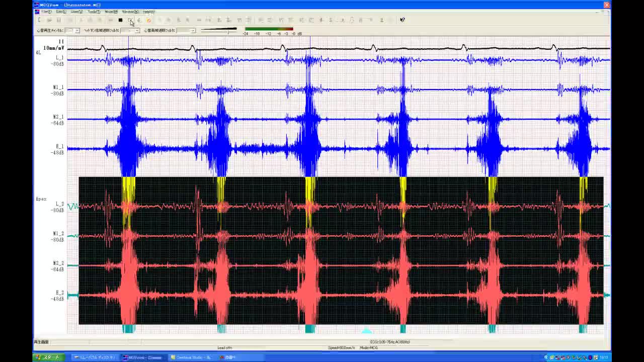Click the New document icon in toolbar

click(x=39, y=20)
